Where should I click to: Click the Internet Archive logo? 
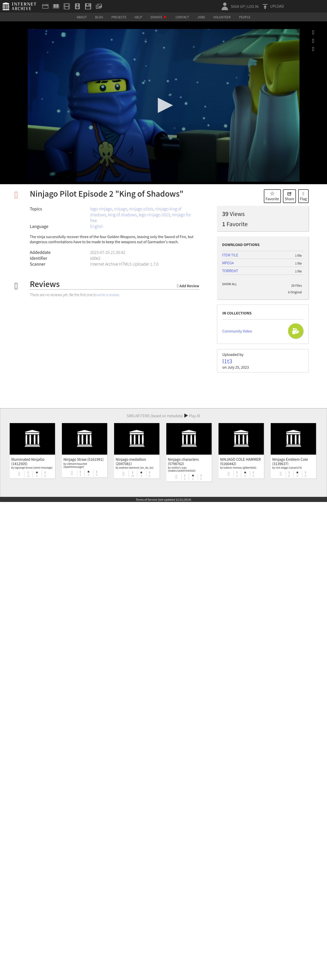19,6
